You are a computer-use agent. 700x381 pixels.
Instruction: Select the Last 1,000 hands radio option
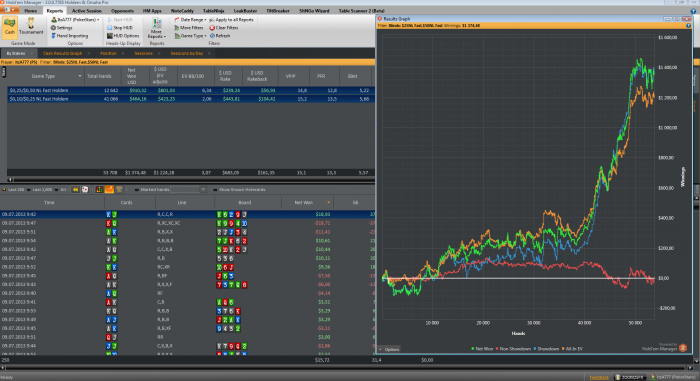[30, 190]
